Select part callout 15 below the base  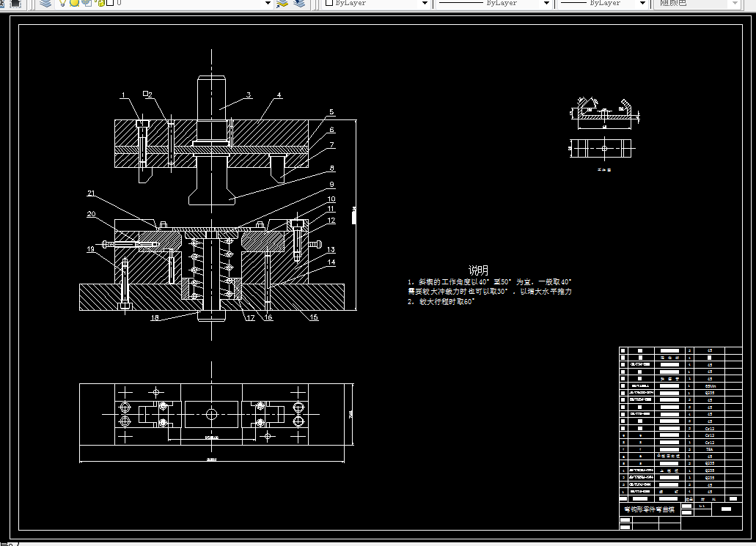[314, 317]
